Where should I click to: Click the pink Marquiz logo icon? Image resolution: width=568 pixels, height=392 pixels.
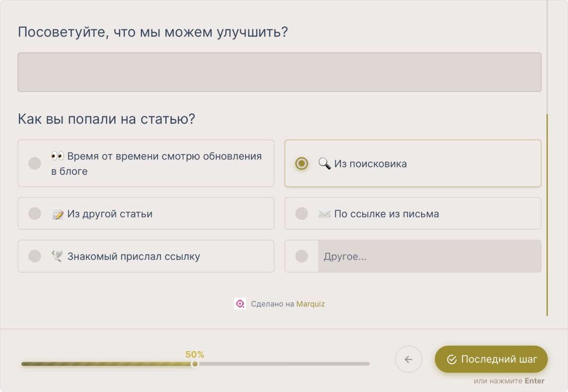[240, 304]
